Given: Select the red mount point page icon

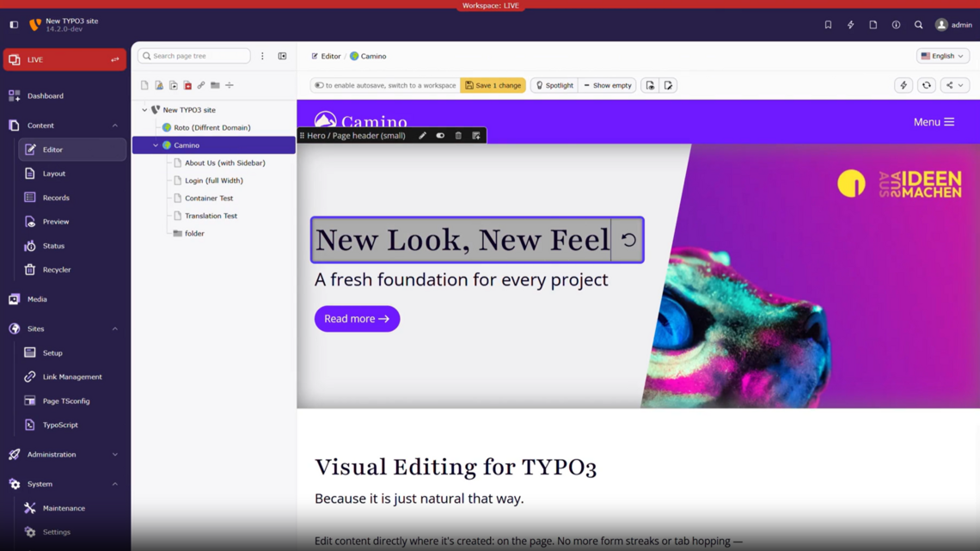Looking at the screenshot, I should (x=187, y=85).
